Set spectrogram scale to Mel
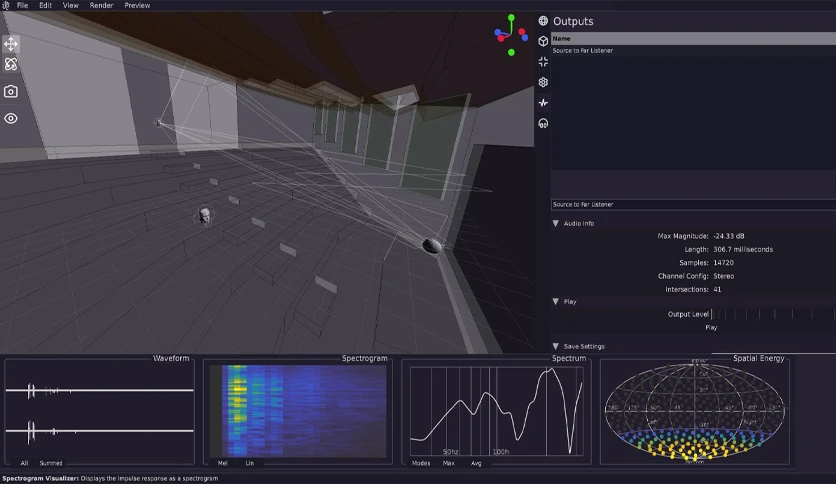 222,463
